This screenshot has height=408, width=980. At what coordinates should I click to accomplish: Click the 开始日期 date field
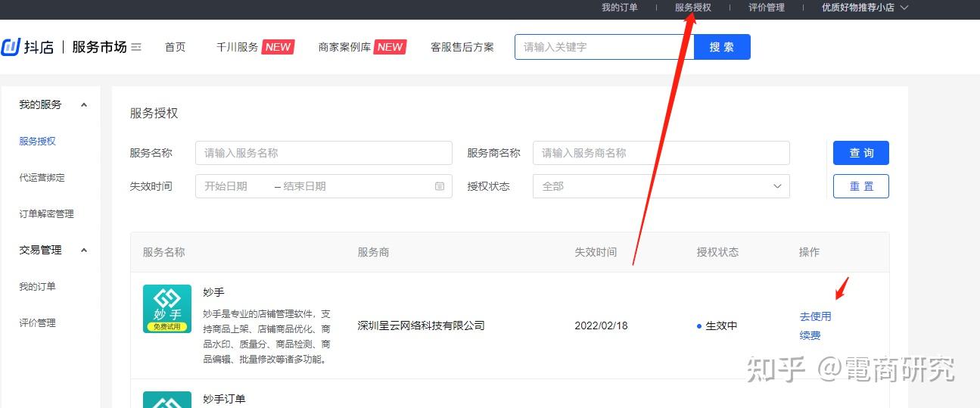click(226, 186)
